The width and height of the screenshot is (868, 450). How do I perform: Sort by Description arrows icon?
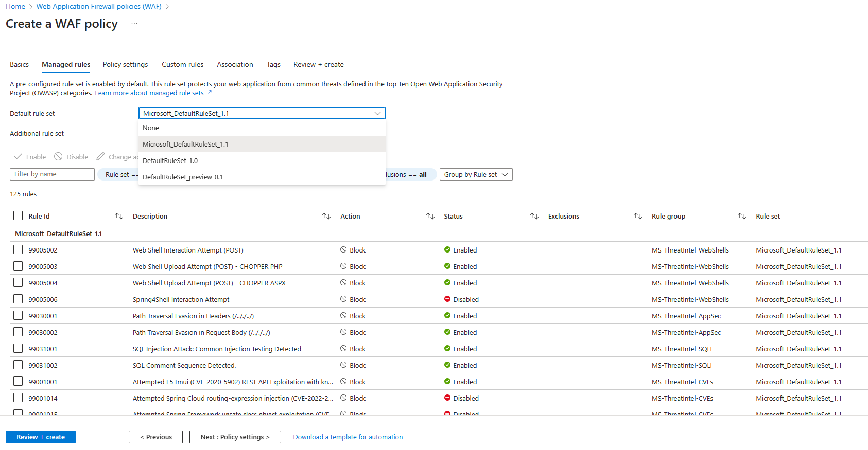point(326,216)
